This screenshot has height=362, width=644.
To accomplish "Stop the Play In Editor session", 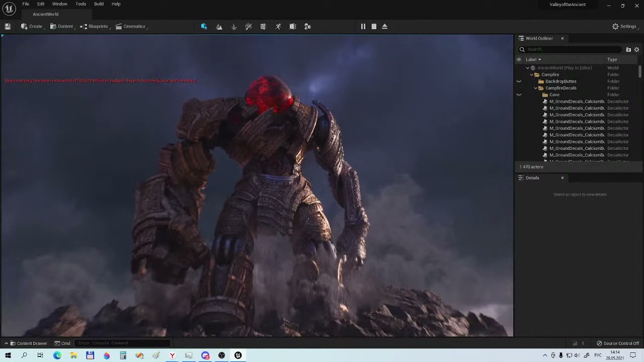I will coord(374,27).
